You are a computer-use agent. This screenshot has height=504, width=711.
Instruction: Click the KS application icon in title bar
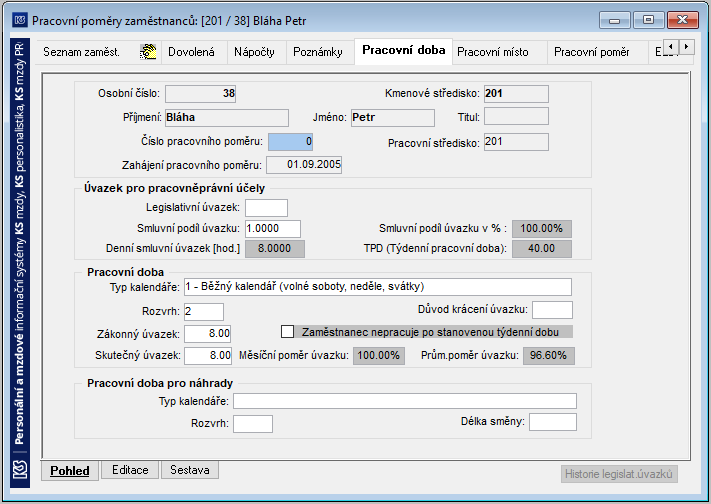click(19, 20)
